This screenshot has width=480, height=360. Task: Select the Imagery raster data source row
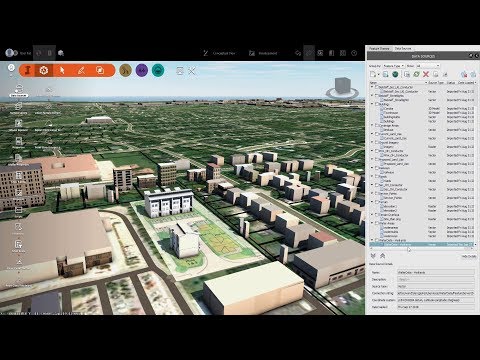(422, 147)
